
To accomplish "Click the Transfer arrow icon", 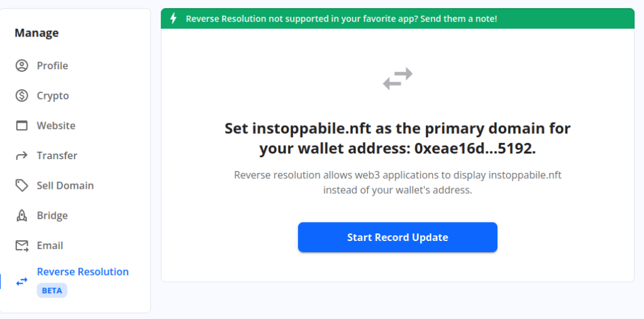I will click(22, 155).
